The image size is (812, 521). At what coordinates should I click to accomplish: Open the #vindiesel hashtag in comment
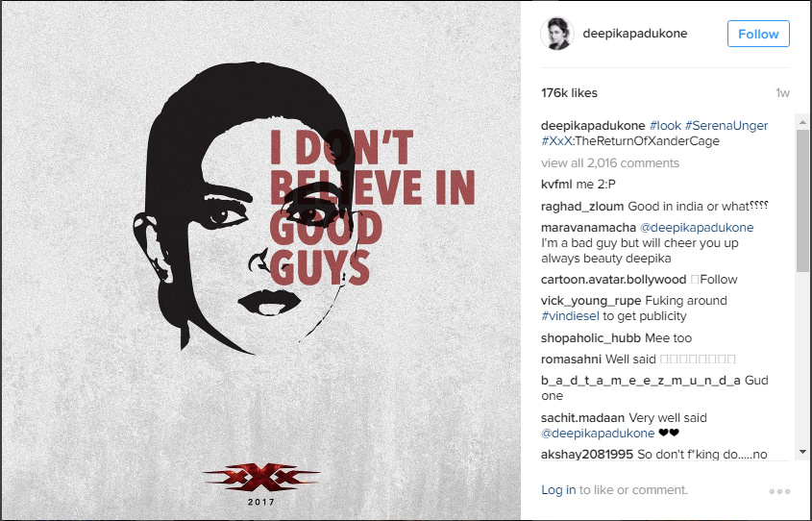(x=570, y=316)
